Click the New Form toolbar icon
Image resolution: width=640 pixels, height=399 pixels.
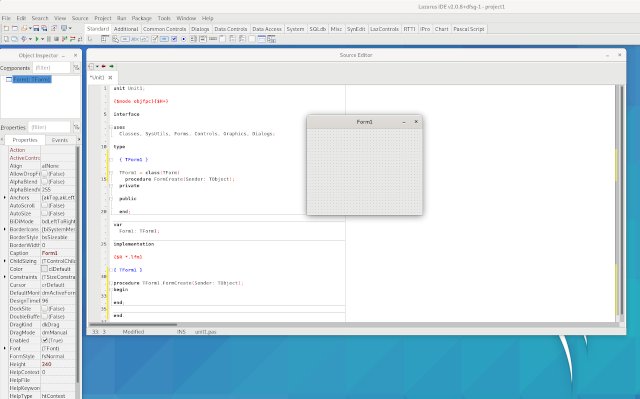coord(15,29)
